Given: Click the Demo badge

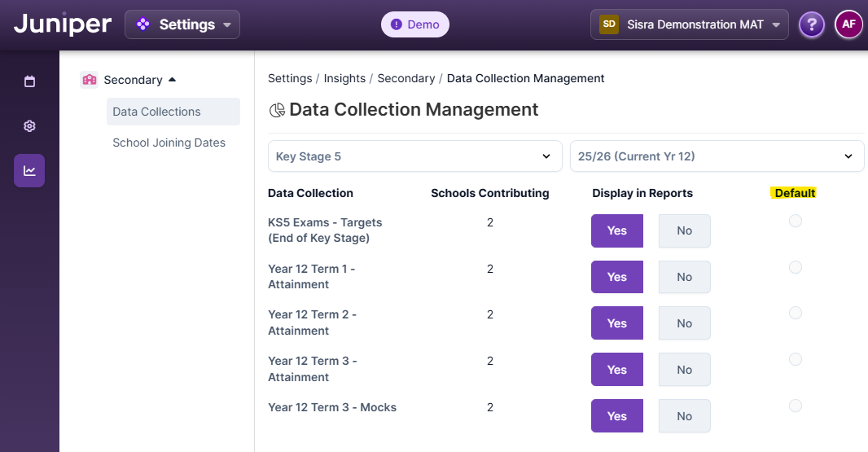Looking at the screenshot, I should coord(415,24).
